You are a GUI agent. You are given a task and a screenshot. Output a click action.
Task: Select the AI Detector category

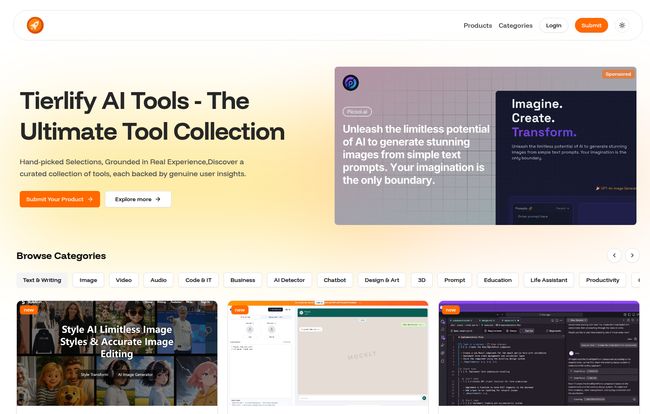tap(289, 280)
